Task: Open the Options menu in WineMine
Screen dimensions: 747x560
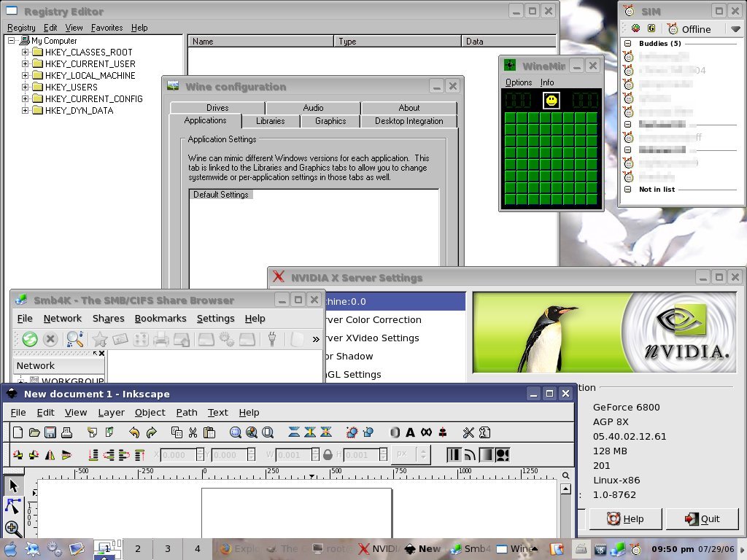Action: click(519, 82)
